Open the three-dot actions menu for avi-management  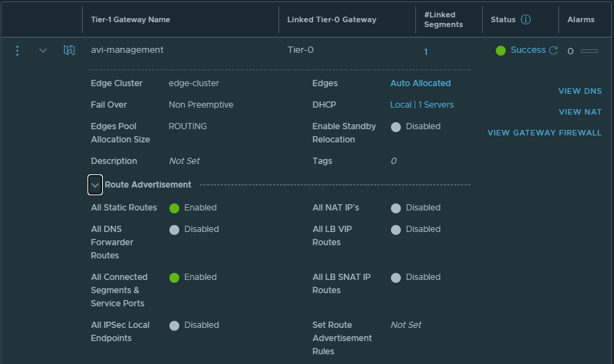tap(18, 51)
